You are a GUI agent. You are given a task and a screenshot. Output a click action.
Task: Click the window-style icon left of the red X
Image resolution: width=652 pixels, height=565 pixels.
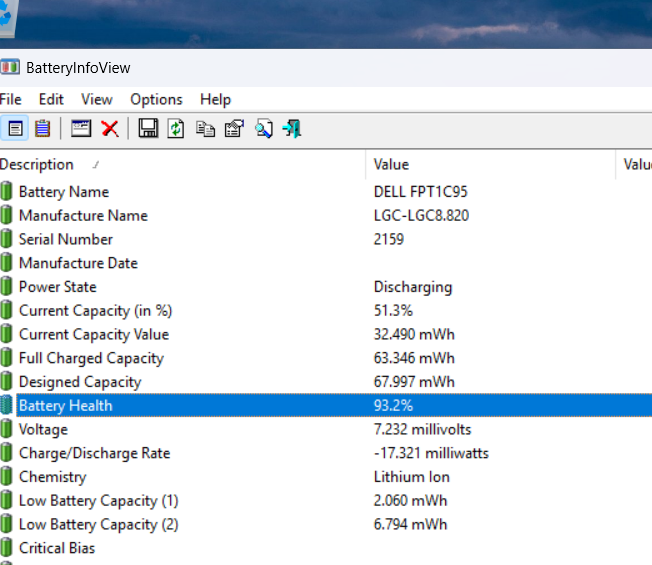(x=81, y=128)
